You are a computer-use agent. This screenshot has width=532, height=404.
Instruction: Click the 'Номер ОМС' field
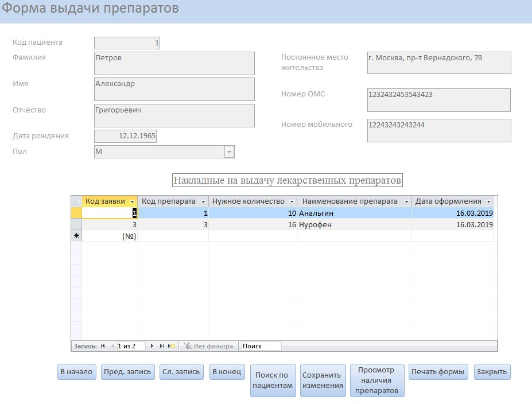coord(438,100)
